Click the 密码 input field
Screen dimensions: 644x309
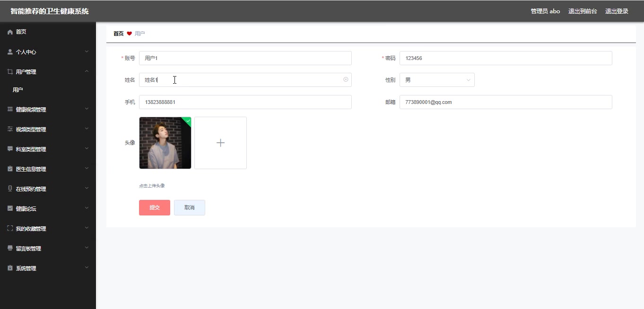(x=506, y=58)
